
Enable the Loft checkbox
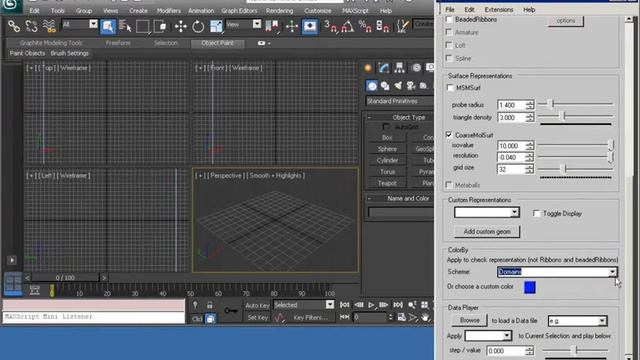[449, 45]
